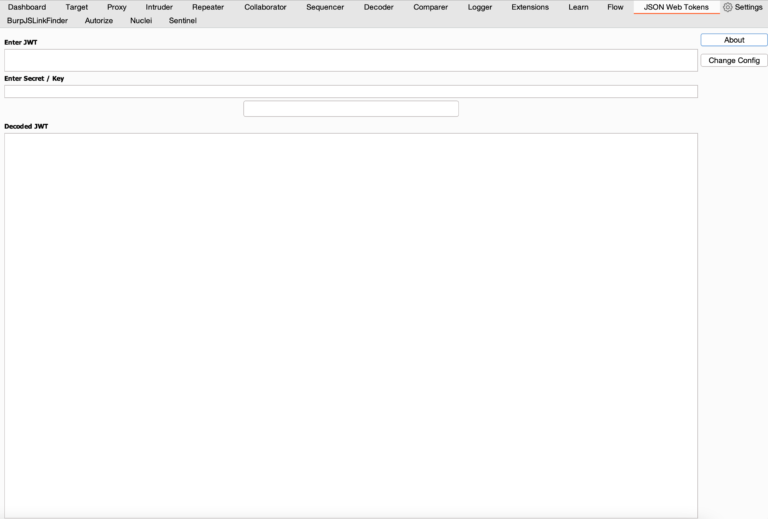Click into the Enter Secret / Key field
768x519 pixels.
[350, 91]
